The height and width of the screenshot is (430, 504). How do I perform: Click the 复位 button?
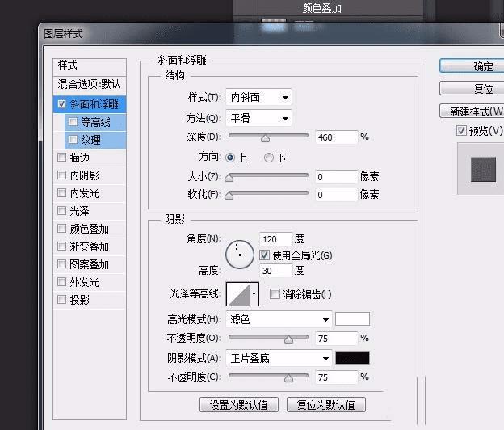point(472,88)
